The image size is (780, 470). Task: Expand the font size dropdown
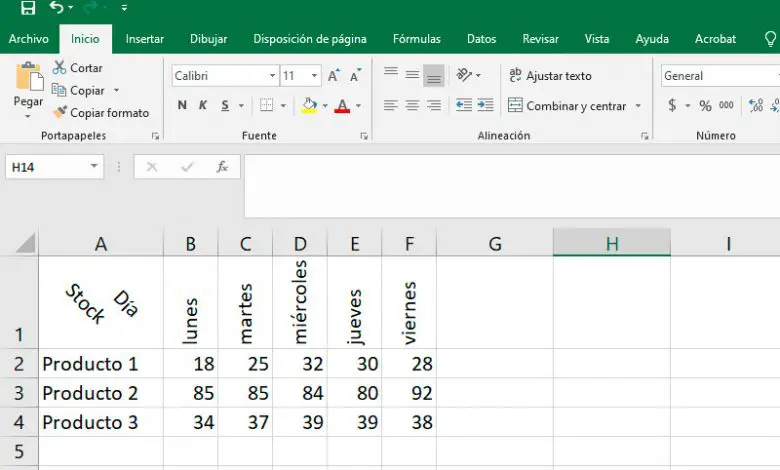315,76
